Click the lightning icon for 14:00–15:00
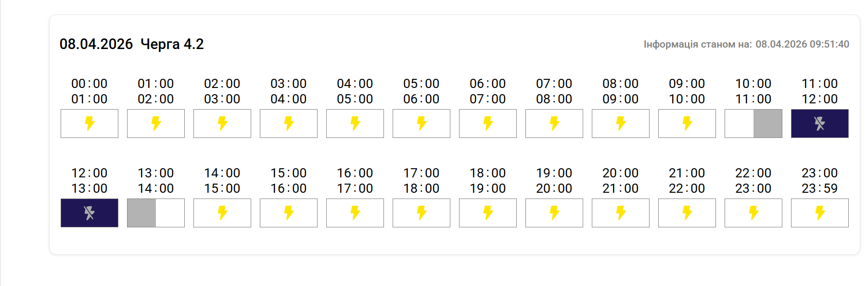Viewport: 868px width, 286px height. (x=222, y=213)
